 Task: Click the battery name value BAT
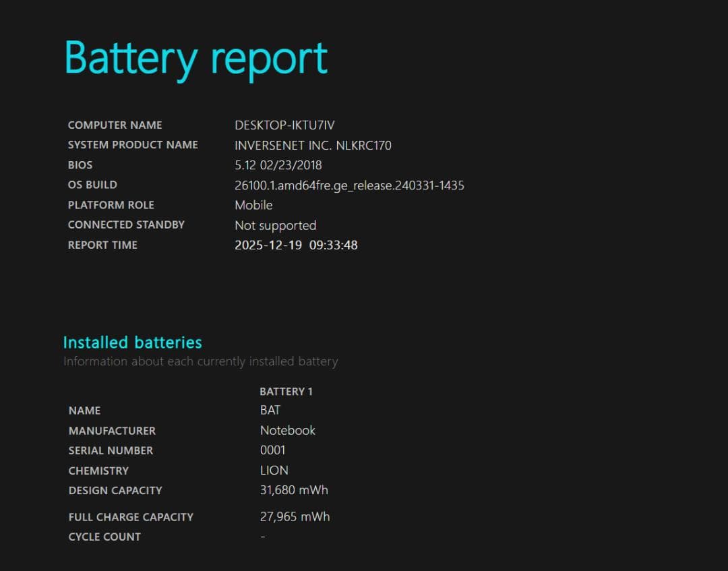click(270, 410)
